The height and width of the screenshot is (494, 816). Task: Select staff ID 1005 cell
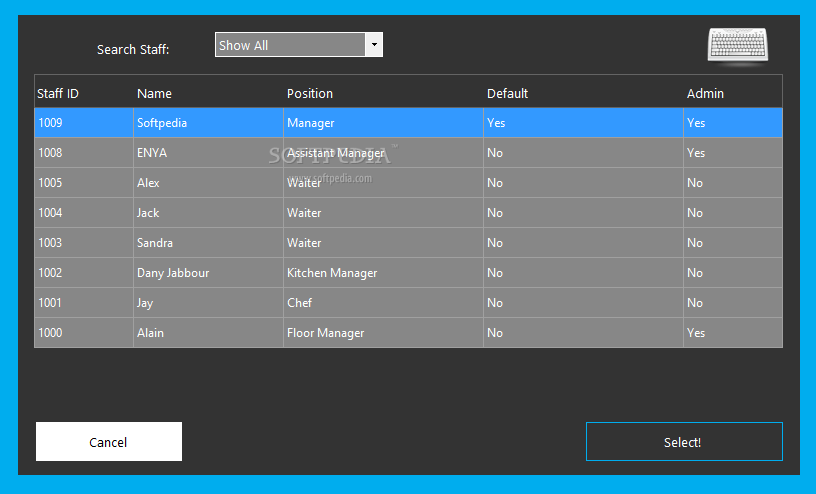pos(84,183)
